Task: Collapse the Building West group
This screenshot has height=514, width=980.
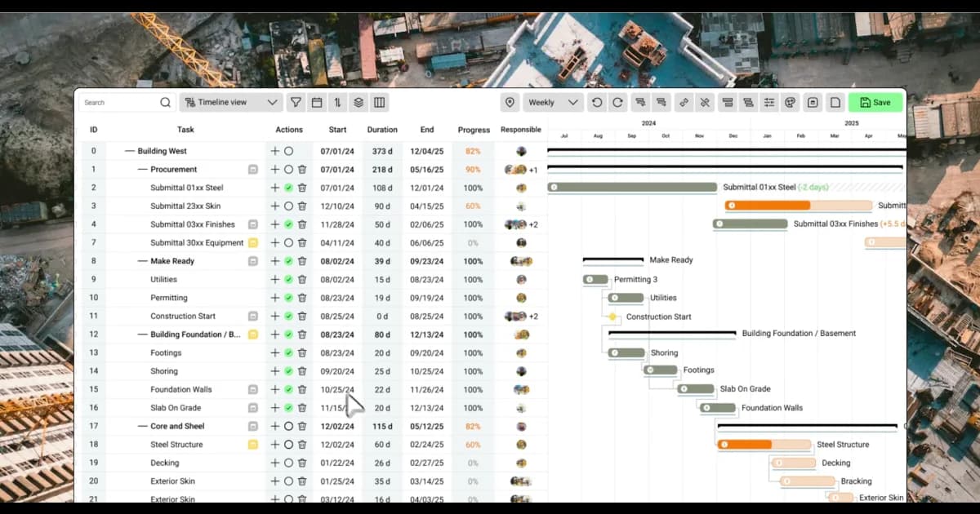Action: (x=129, y=151)
